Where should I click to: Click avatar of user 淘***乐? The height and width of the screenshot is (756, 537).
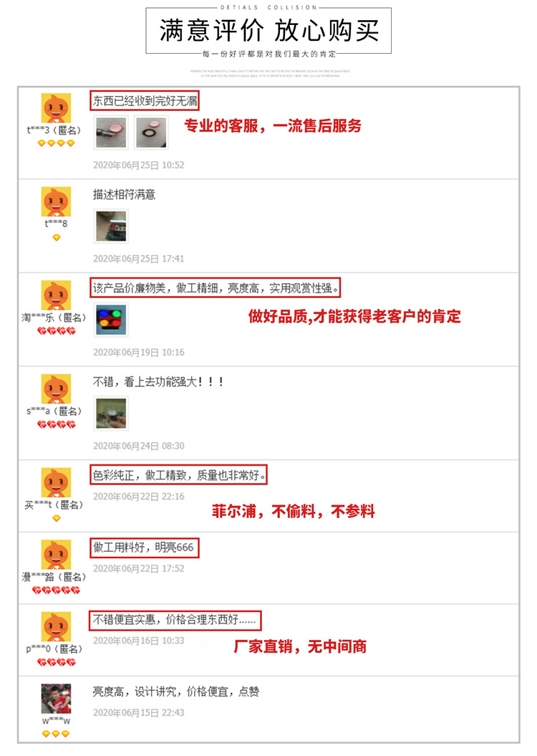[x=57, y=295]
